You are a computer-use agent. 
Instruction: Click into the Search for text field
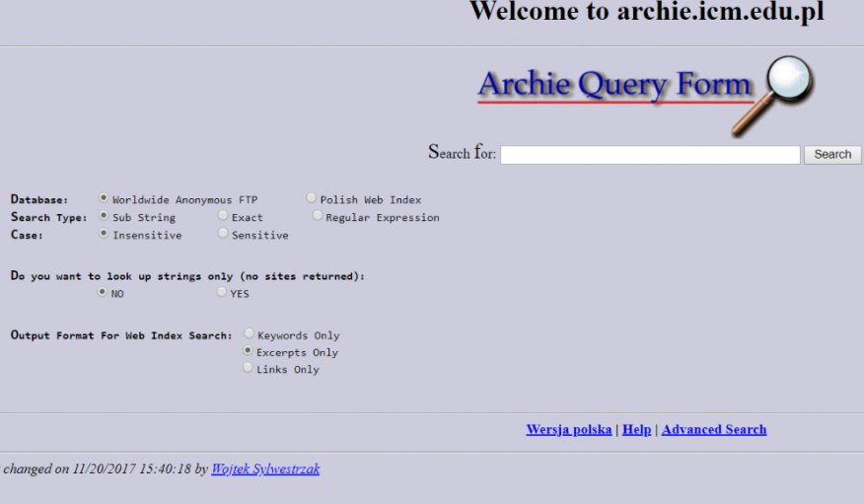649,155
